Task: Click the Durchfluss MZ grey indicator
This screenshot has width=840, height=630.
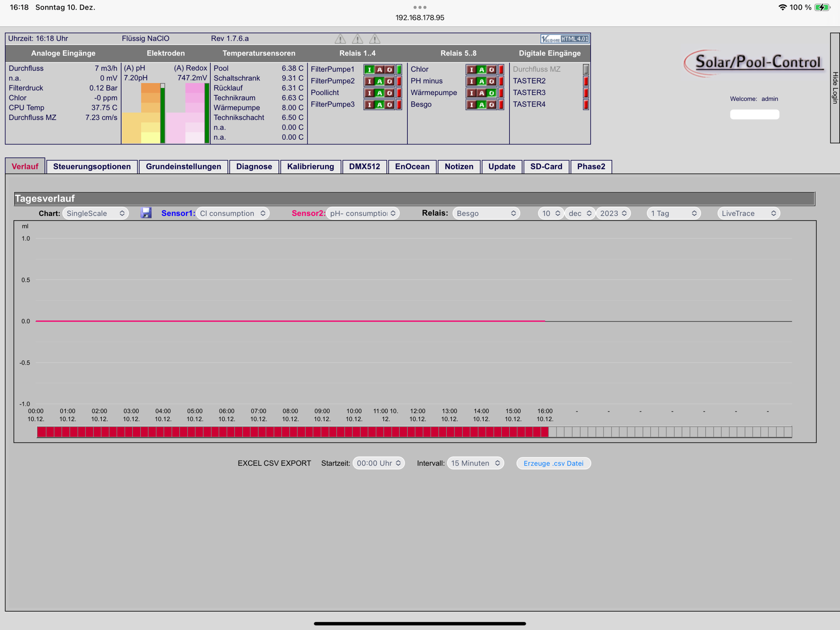Action: point(586,69)
